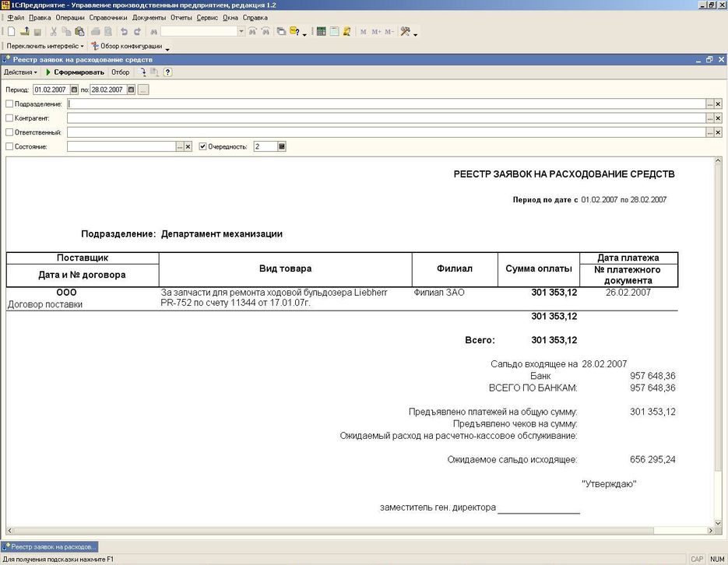Image resolution: width=728 pixels, height=565 pixels.
Task: Expand Переключить интерфейс dropdown
Action: click(45, 46)
